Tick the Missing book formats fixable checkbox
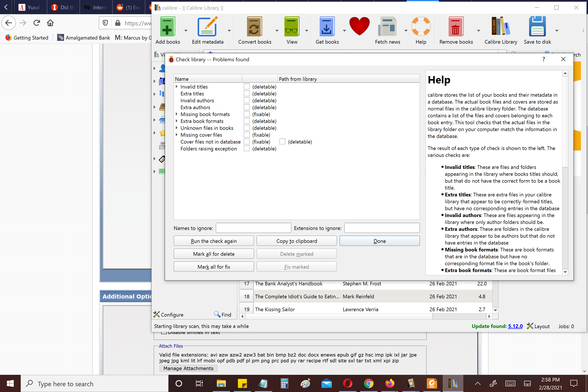 point(247,114)
